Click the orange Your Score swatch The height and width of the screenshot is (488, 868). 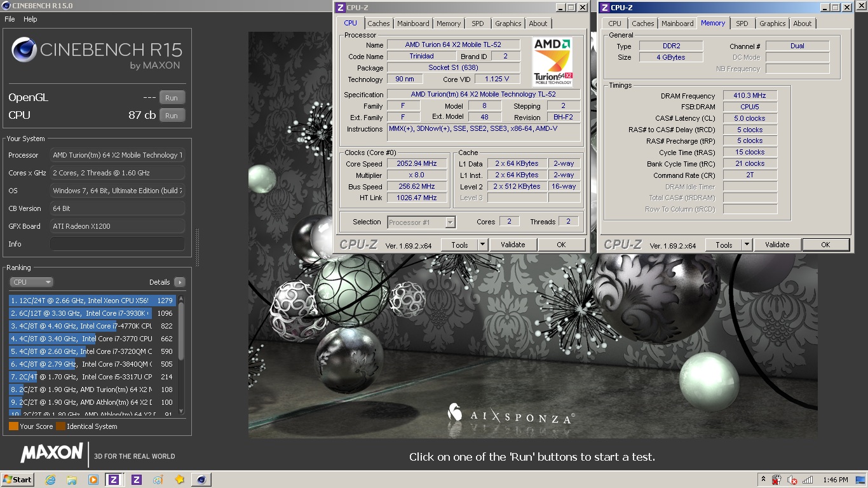coord(13,426)
